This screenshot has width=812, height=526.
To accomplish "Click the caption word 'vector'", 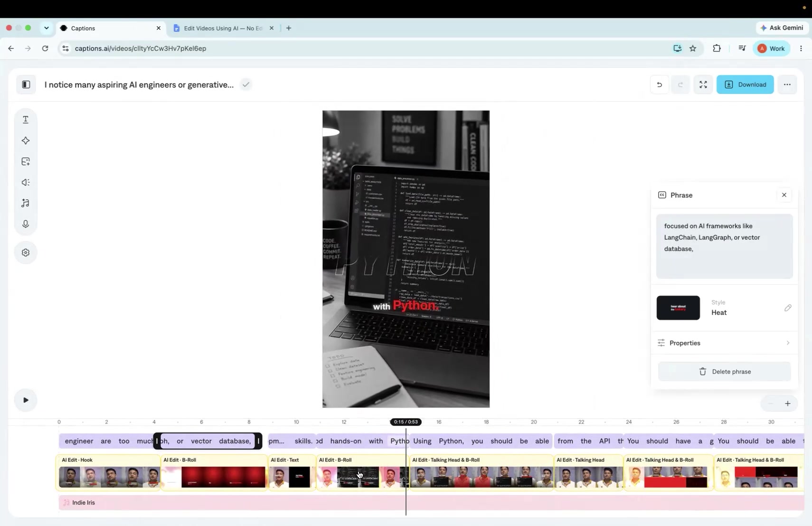I will (x=201, y=441).
